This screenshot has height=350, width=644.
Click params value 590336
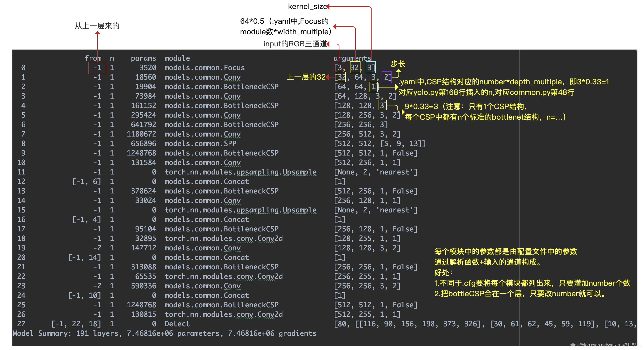click(143, 286)
